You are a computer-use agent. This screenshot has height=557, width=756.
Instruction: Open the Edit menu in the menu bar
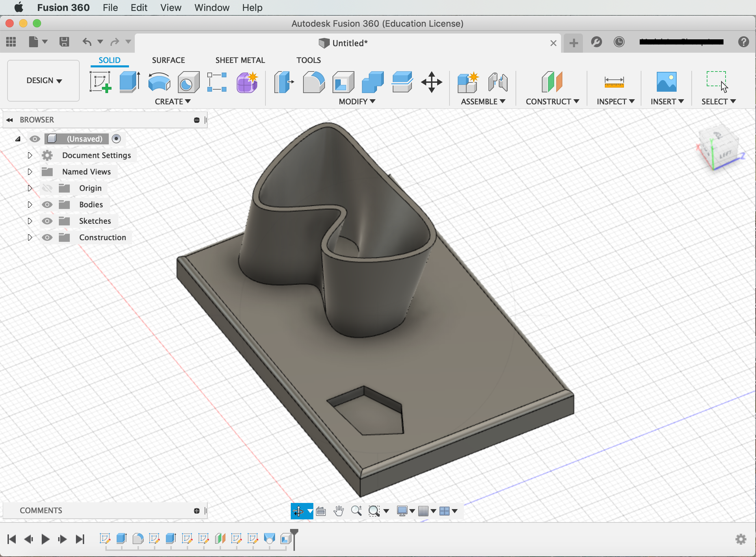[139, 8]
